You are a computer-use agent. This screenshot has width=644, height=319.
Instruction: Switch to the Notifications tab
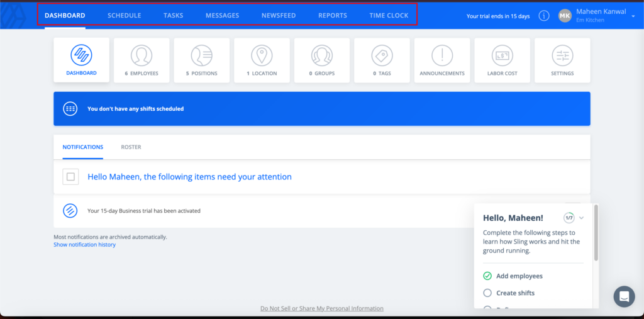[83, 147]
